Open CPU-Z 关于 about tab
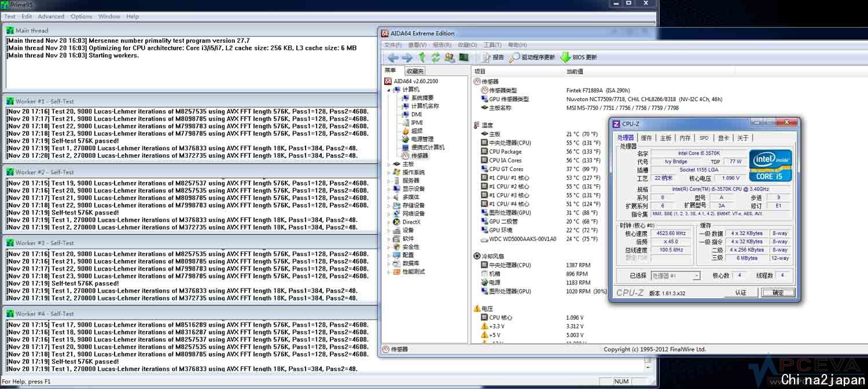This screenshot has height=389, width=868. [742, 138]
